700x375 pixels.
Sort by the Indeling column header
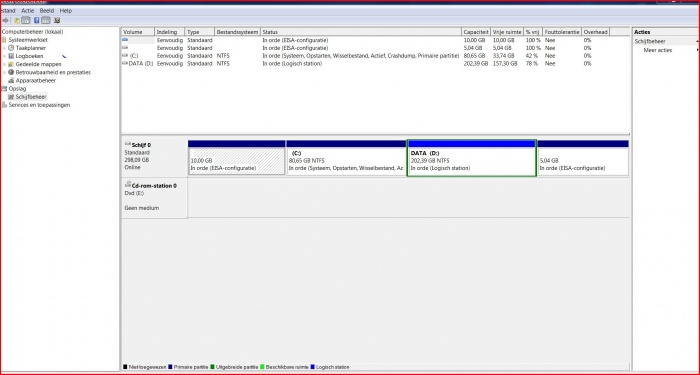click(x=170, y=32)
